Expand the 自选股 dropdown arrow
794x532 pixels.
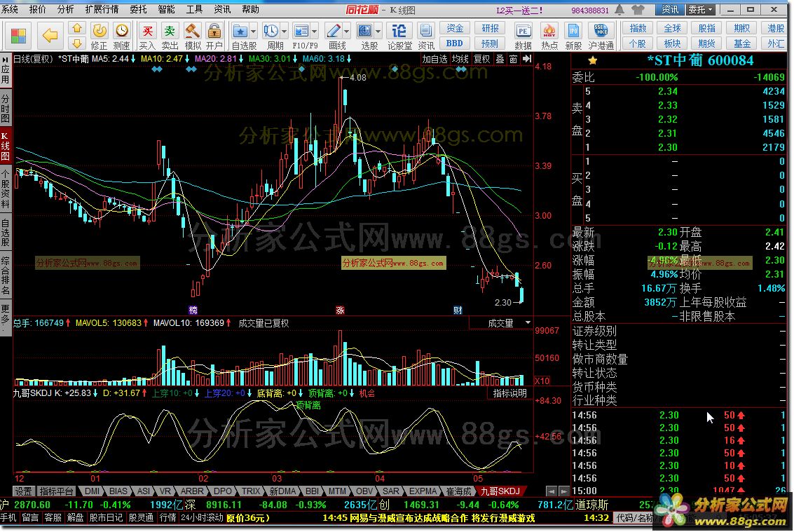pos(253,32)
